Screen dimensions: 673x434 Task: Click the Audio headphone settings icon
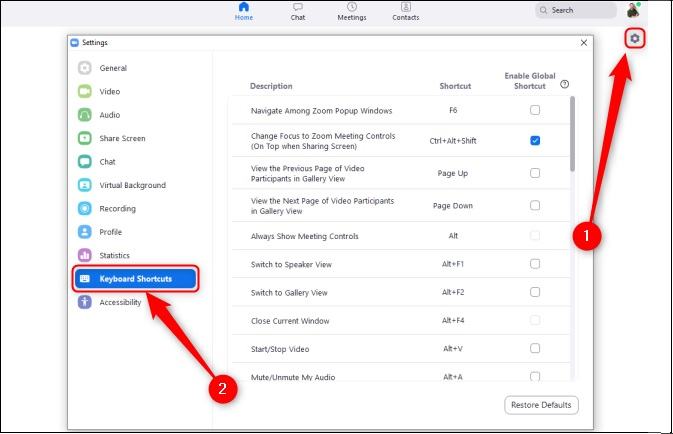85,115
